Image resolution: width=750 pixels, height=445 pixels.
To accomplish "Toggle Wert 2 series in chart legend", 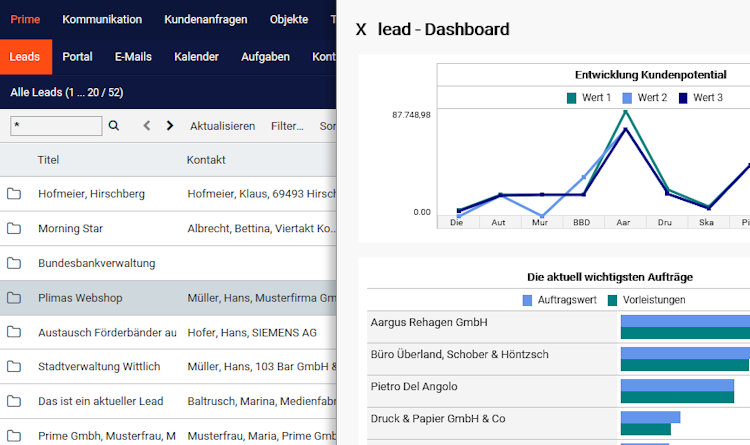I will click(x=644, y=98).
